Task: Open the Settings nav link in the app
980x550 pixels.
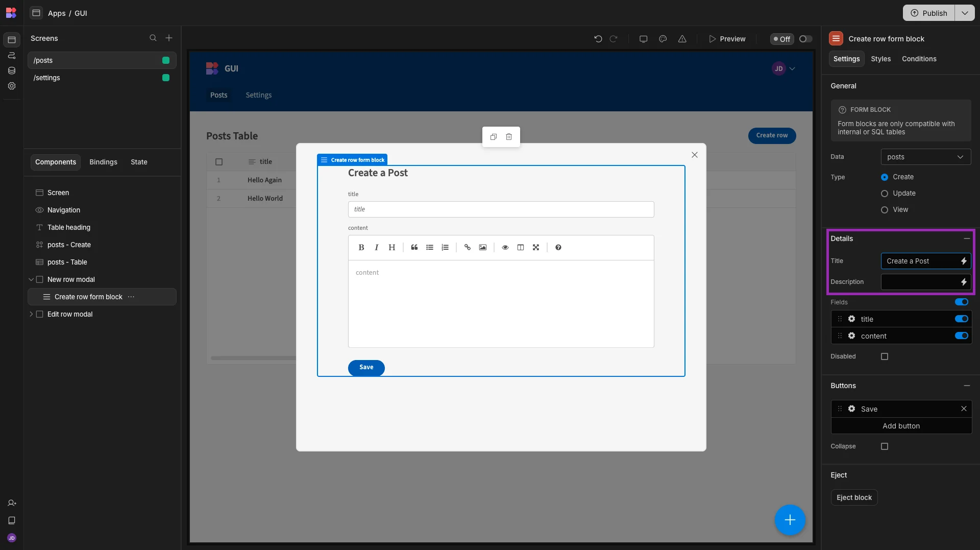Action: 258,95
